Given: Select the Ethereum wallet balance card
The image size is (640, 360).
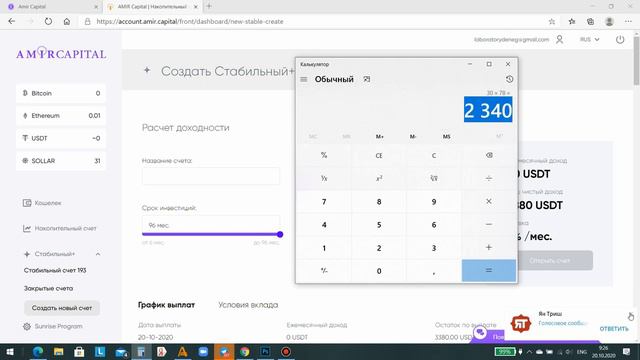Looking at the screenshot, I should coord(61,116).
